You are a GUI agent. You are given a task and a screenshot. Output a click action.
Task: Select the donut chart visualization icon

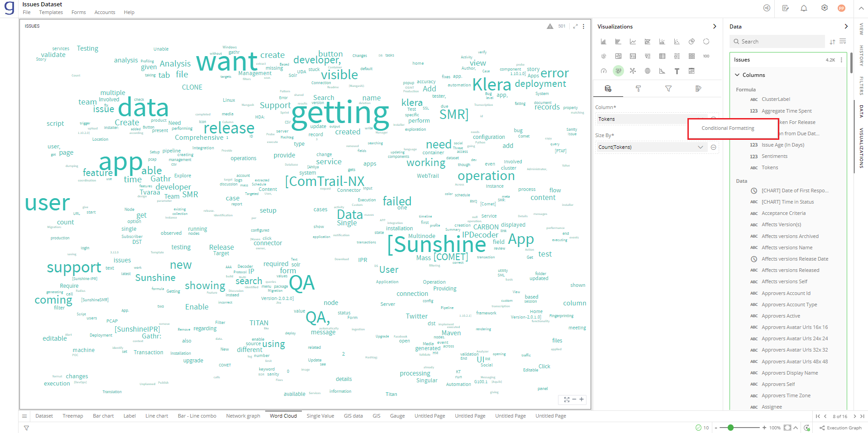(x=706, y=42)
